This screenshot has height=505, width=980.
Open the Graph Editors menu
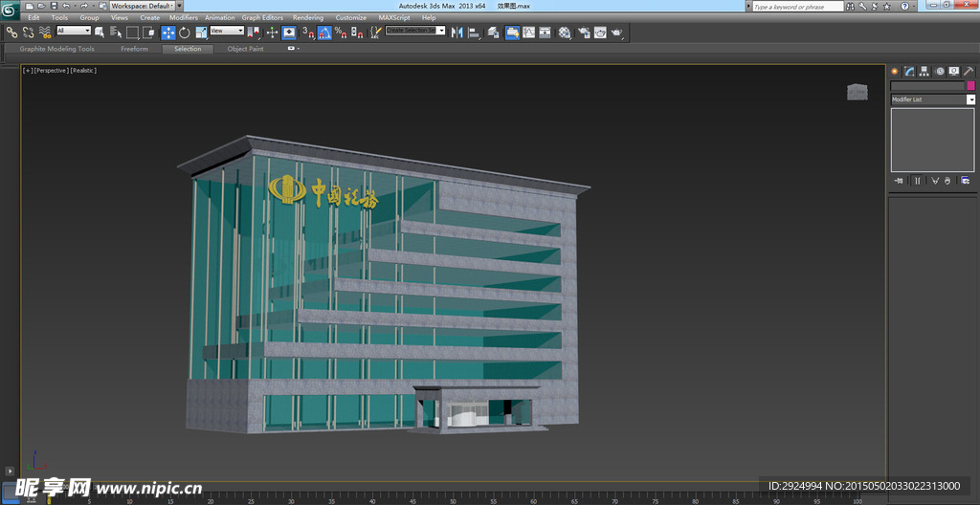(x=262, y=18)
